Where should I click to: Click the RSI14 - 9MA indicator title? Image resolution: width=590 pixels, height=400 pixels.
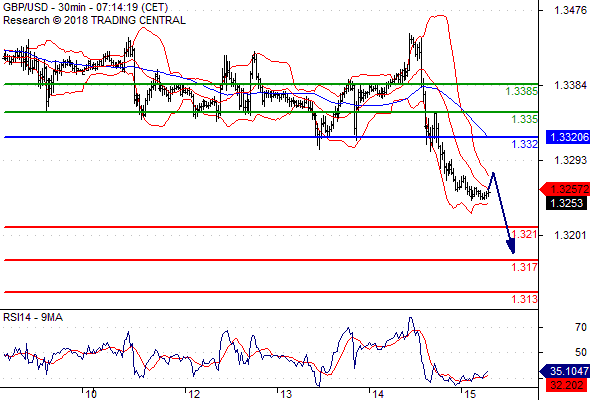tap(33, 318)
